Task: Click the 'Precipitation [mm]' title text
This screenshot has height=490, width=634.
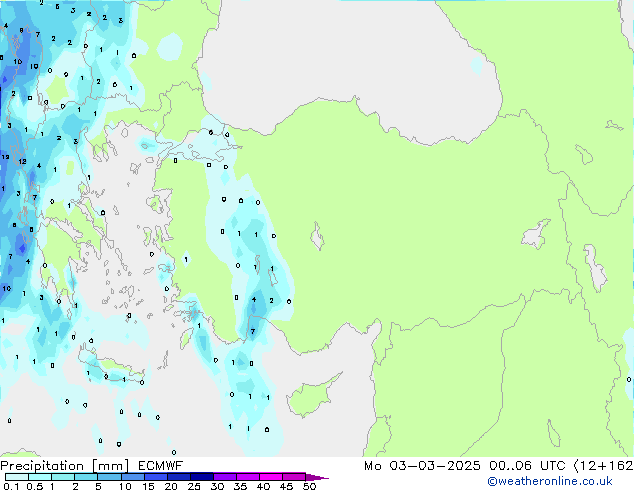Action: pyautogui.click(x=65, y=466)
